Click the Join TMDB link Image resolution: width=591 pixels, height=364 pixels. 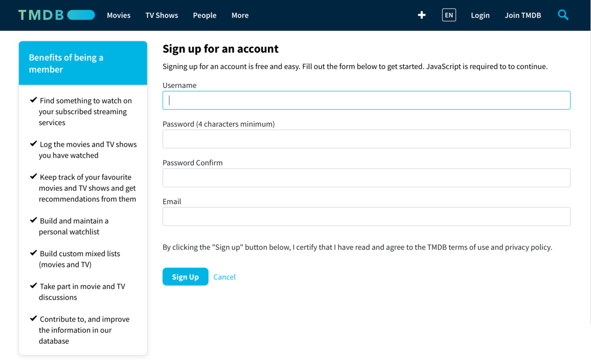pos(523,15)
